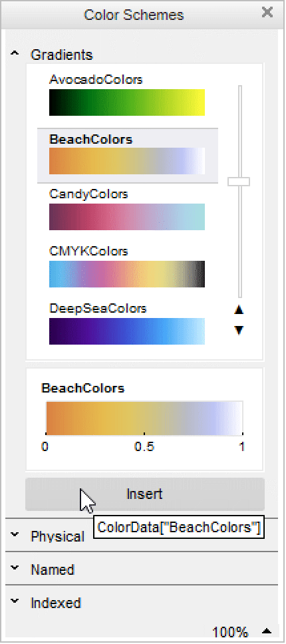This screenshot has height=644, width=286.
Task: Click the Named section label
Action: (x=53, y=570)
